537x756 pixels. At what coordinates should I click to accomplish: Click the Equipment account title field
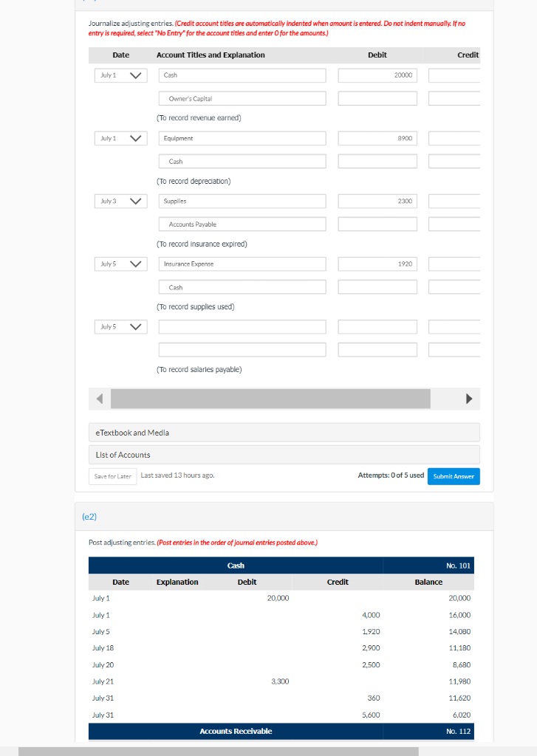242,138
